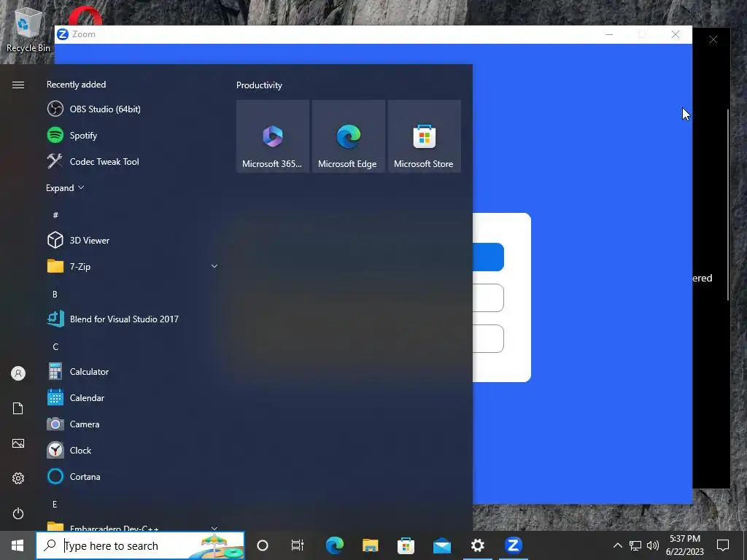Launch Cortana from the app list

coord(133,476)
